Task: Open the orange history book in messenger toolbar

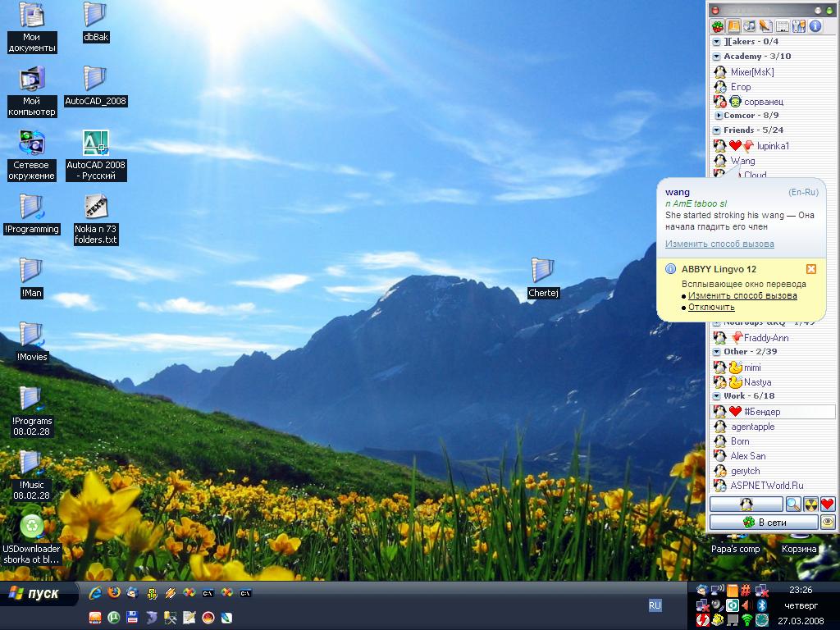Action: coord(734,25)
